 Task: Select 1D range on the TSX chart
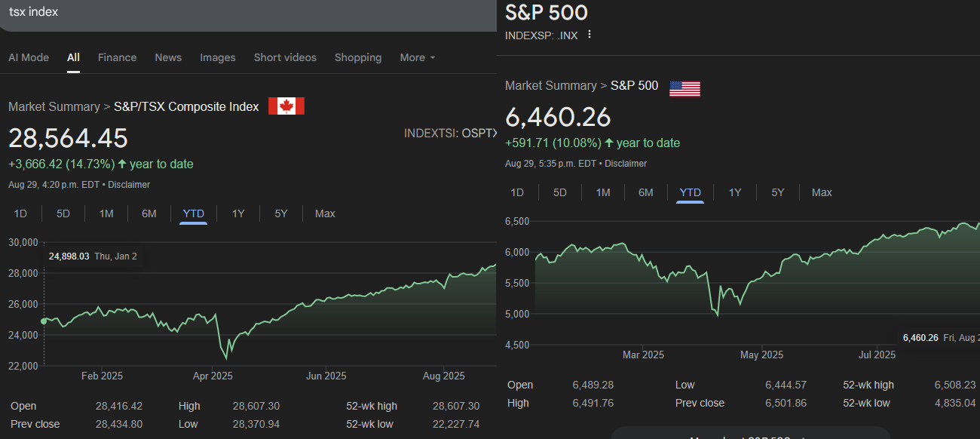[20, 213]
